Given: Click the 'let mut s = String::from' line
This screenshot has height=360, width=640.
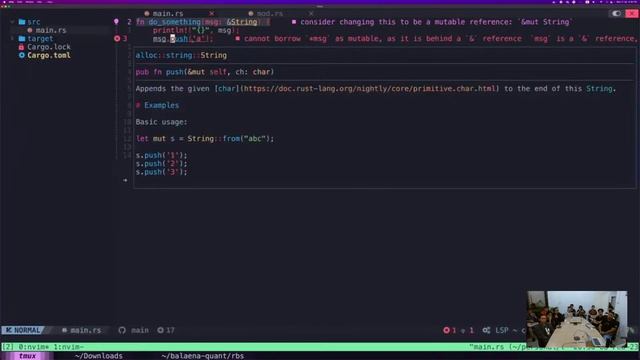Looking at the screenshot, I should click(x=204, y=139).
